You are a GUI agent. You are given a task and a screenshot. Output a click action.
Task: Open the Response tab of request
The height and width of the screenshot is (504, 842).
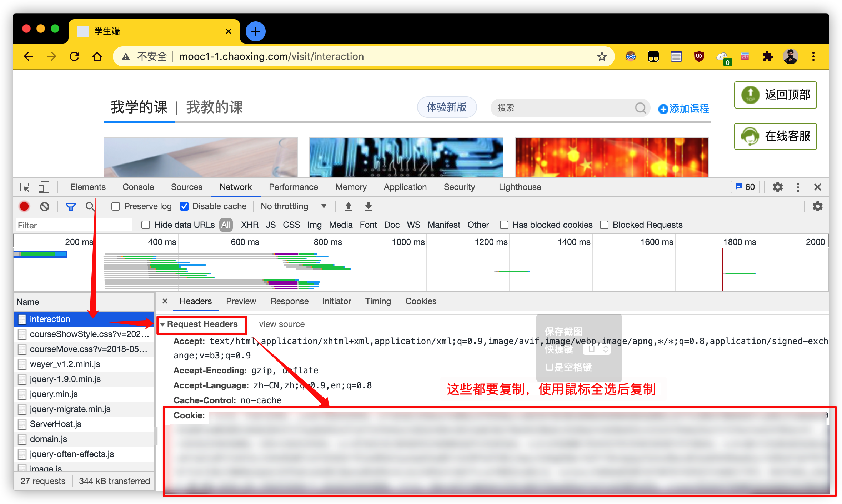(x=289, y=301)
